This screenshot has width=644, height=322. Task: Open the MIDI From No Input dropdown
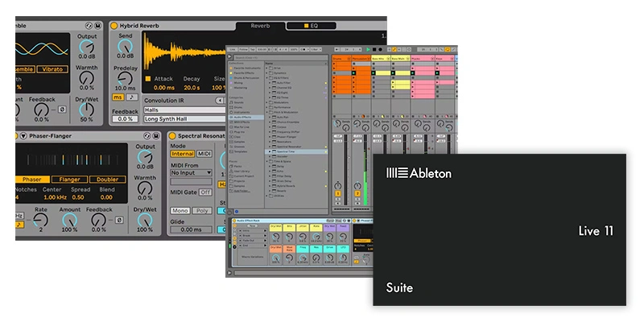click(192, 173)
